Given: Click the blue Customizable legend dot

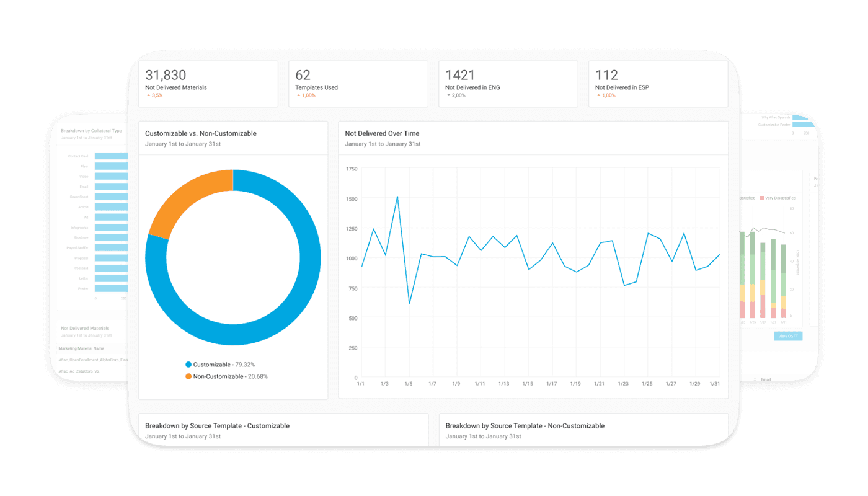Looking at the screenshot, I should pos(188,365).
